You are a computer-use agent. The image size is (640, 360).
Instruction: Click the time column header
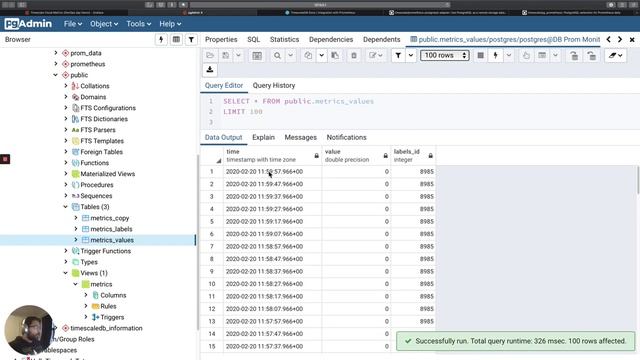click(x=272, y=156)
